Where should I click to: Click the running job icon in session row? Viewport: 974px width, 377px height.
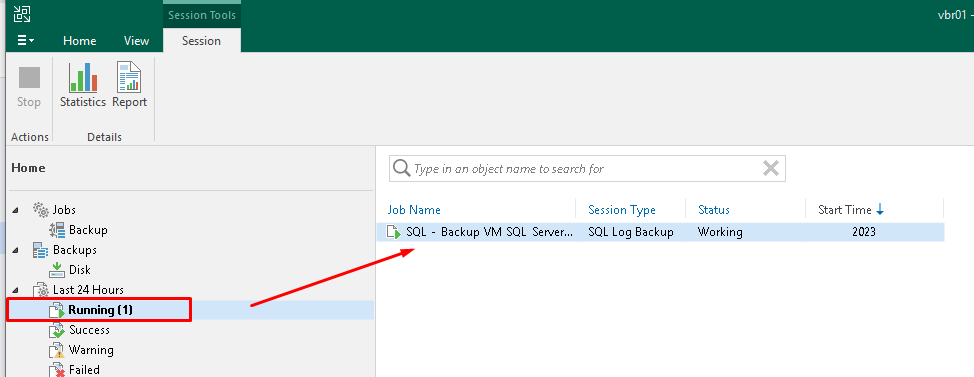[394, 232]
